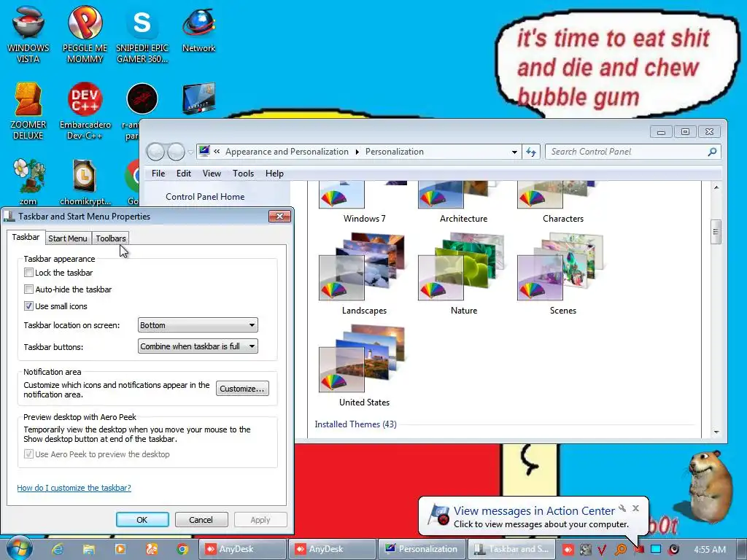747x560 pixels.
Task: Confirm the dialog with OK
Action: coord(142,519)
